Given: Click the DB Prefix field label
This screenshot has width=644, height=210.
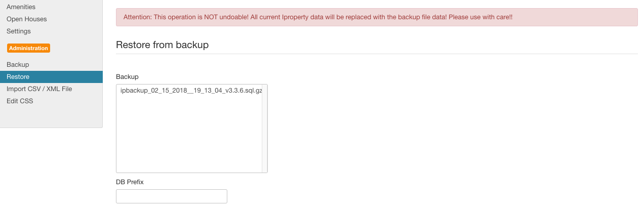Looking at the screenshot, I should 130,182.
